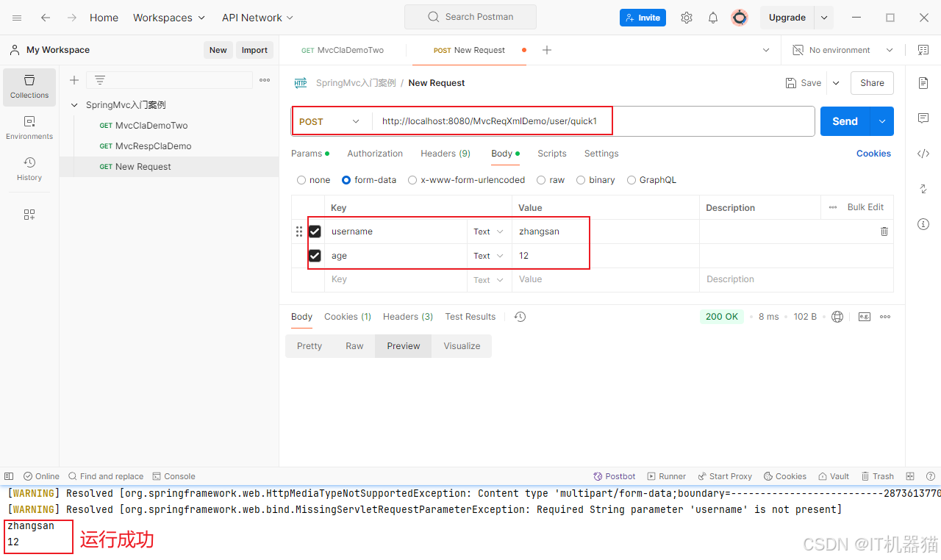Open the Environments sidebar section
The width and height of the screenshot is (941, 560).
29,128
